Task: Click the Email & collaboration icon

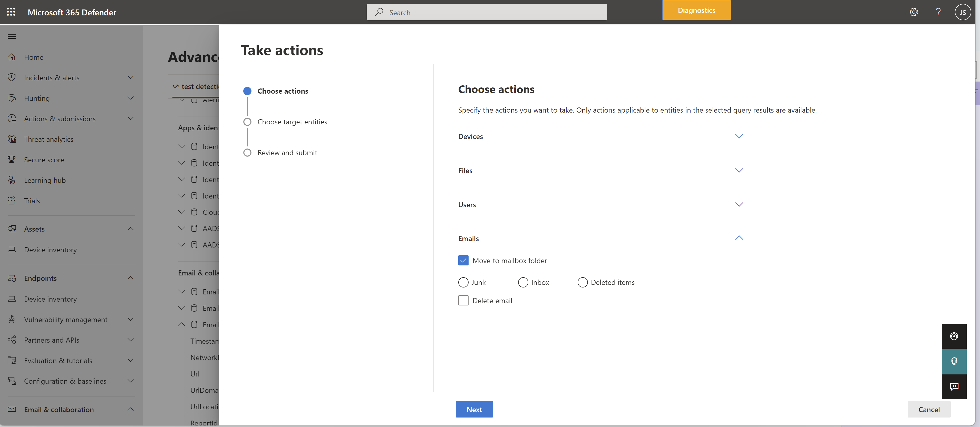Action: [x=12, y=409]
